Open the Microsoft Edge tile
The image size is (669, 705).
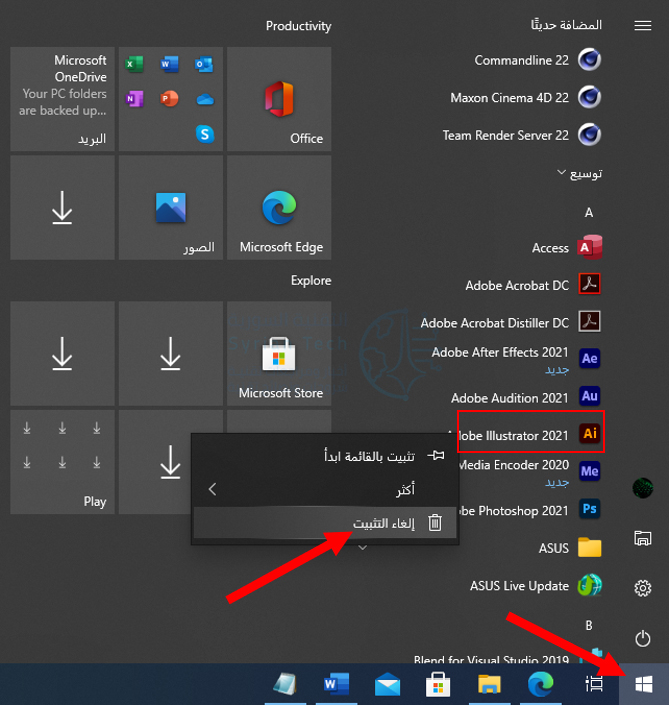click(x=279, y=207)
